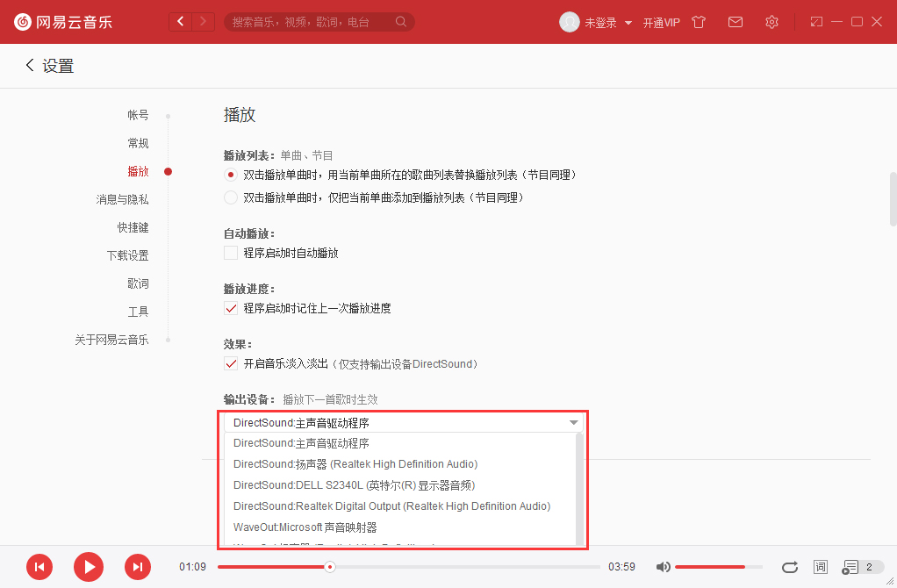Jump to the previous track
Screen dimensions: 897x588
[39, 567]
